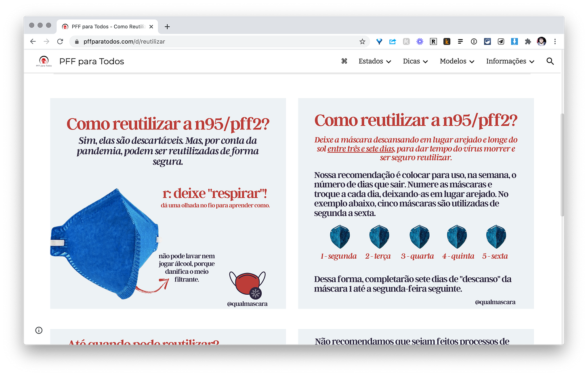Open the 1Password extension icon
The height and width of the screenshot is (376, 588).
pos(474,42)
